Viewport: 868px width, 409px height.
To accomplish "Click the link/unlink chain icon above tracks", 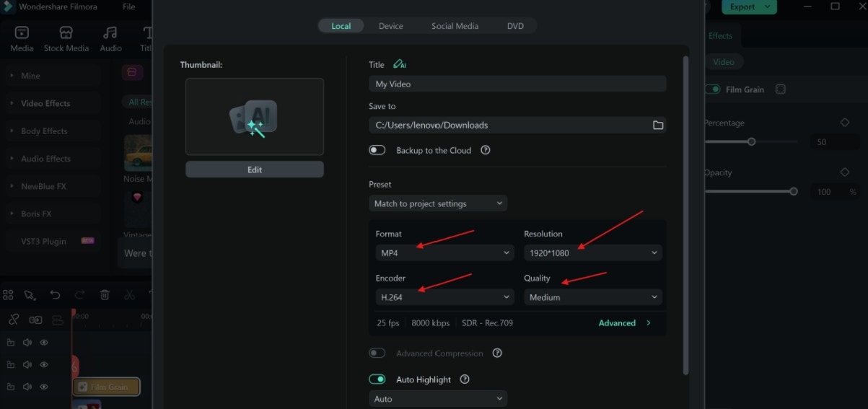I will (14, 320).
